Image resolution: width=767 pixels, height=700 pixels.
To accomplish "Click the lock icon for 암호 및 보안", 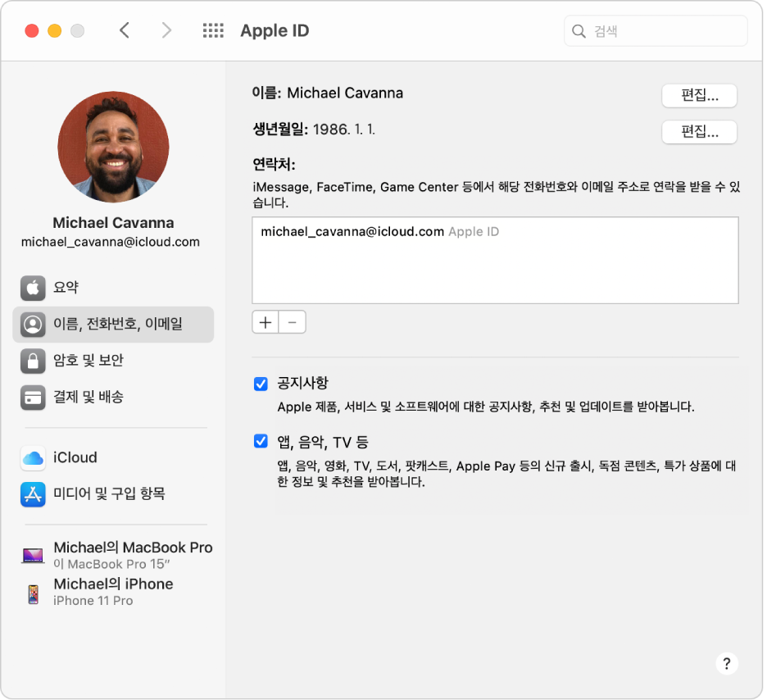I will (33, 361).
